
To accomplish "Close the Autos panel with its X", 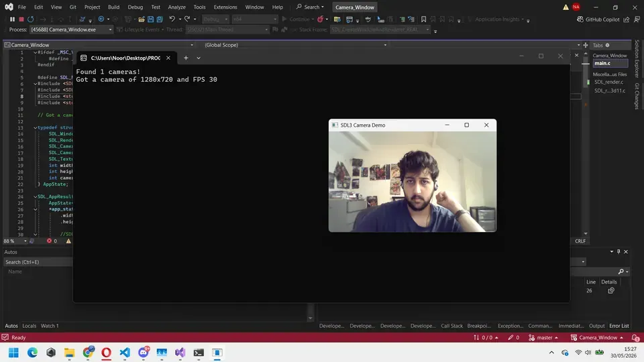I will pyautogui.click(x=626, y=251).
